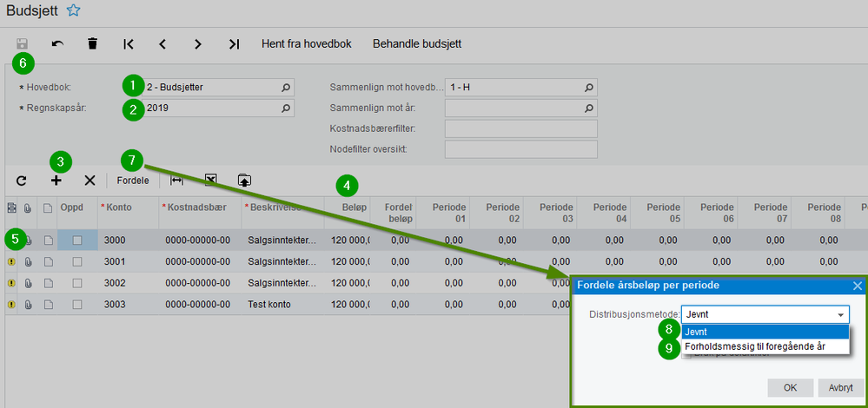Click Beløp cell for account 3001
This screenshot has width=868, height=408.
click(x=347, y=261)
